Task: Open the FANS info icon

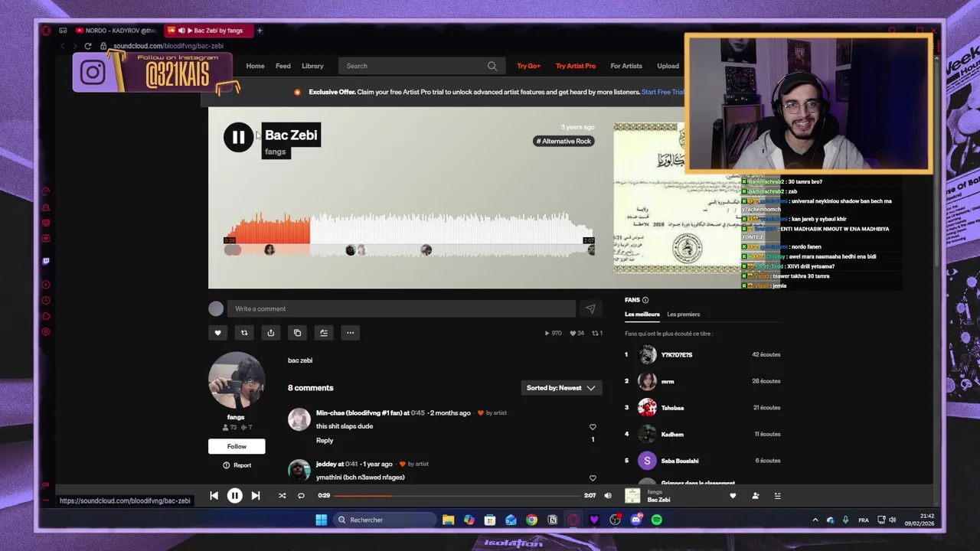Action: click(x=645, y=300)
